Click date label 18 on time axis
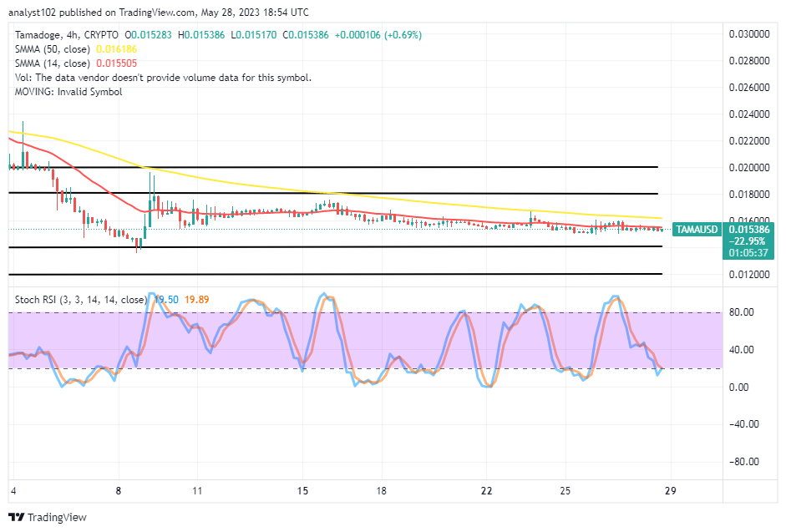 tap(382, 491)
